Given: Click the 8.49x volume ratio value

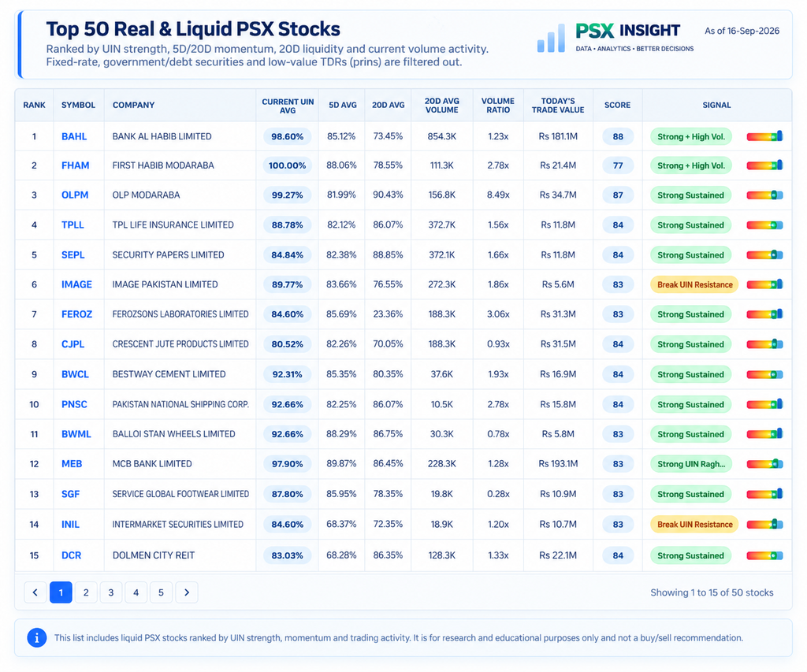Looking at the screenshot, I should (498, 195).
